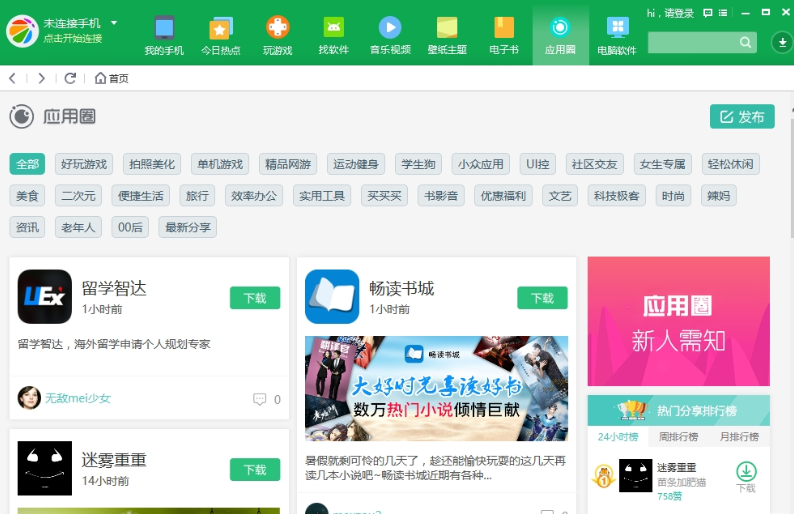Choose the UI控 tag

pyautogui.click(x=538, y=164)
